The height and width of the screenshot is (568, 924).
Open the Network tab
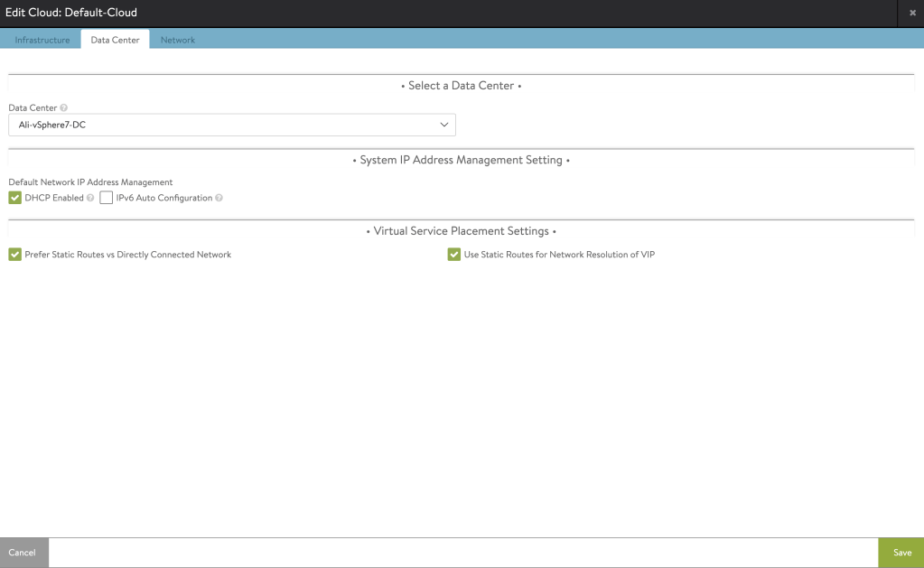[x=178, y=40]
